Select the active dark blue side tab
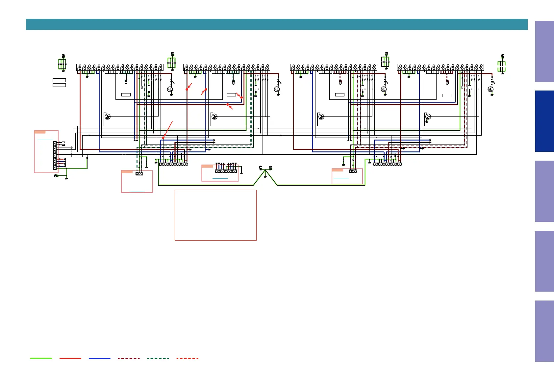The width and height of the screenshot is (554, 392). 544,121
